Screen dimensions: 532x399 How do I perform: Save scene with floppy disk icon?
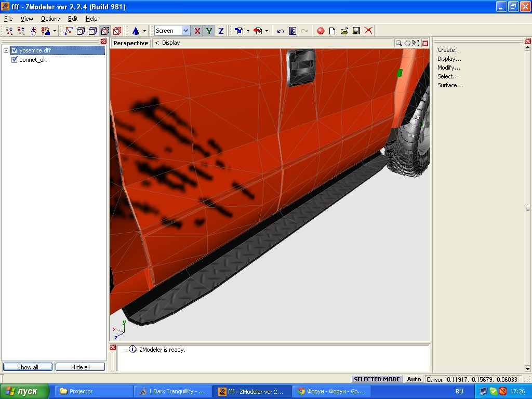click(x=356, y=31)
